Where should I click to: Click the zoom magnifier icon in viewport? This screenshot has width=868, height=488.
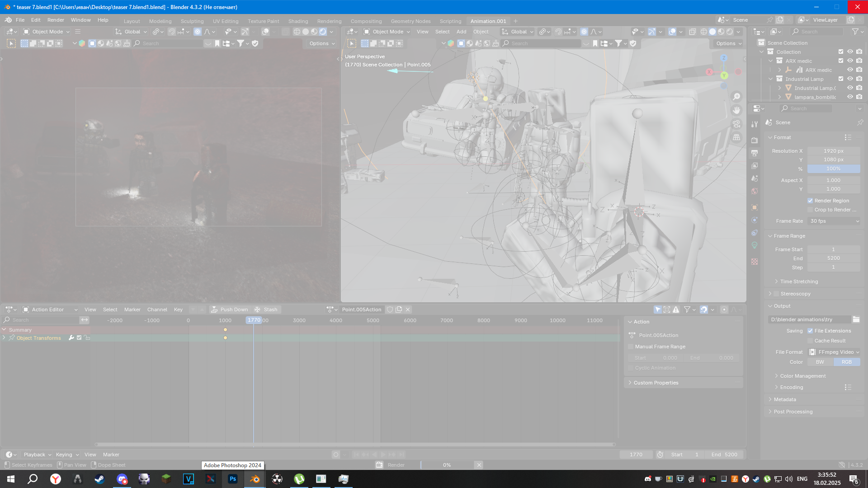(x=736, y=97)
